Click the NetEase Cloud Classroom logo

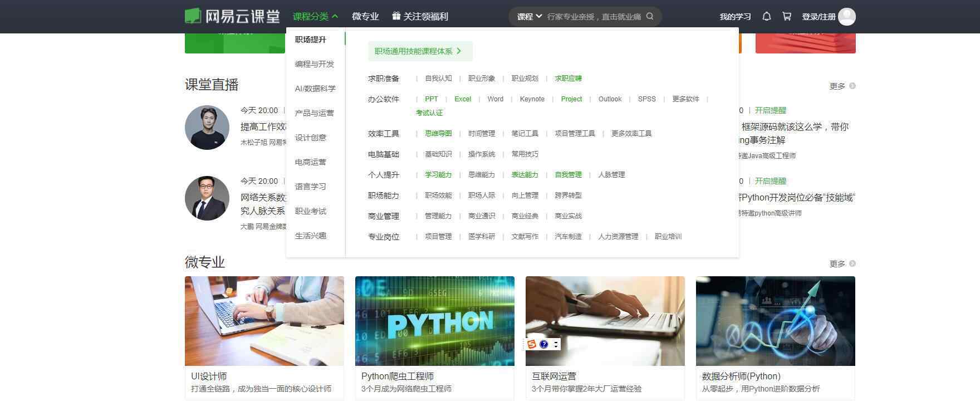point(232,16)
